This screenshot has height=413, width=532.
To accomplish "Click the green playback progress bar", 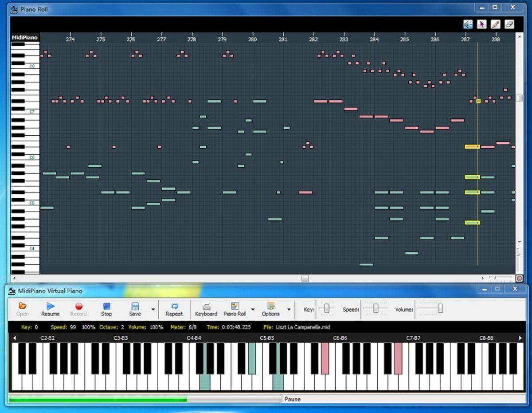I will tap(98, 400).
